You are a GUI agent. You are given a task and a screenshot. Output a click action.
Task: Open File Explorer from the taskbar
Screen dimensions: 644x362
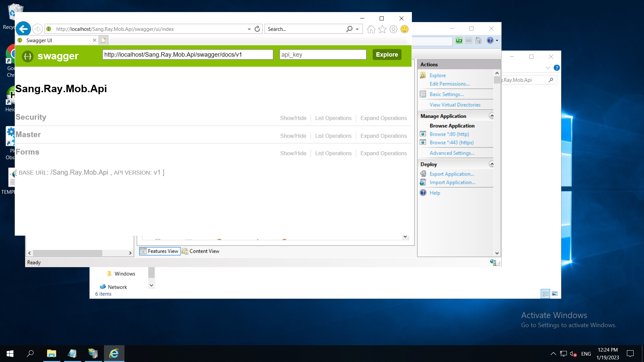51,354
